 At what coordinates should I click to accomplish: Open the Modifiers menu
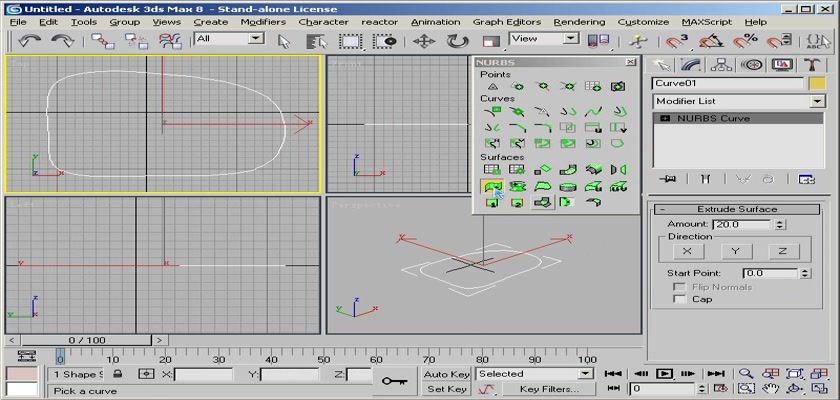click(263, 21)
